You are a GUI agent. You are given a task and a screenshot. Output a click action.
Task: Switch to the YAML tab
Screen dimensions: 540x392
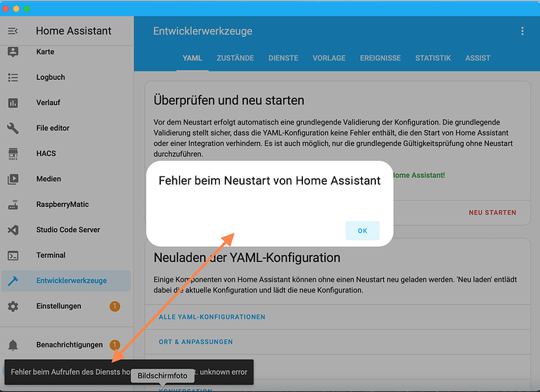click(x=192, y=58)
